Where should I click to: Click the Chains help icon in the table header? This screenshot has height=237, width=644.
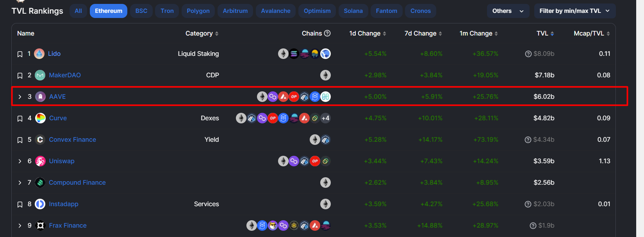pyautogui.click(x=328, y=33)
